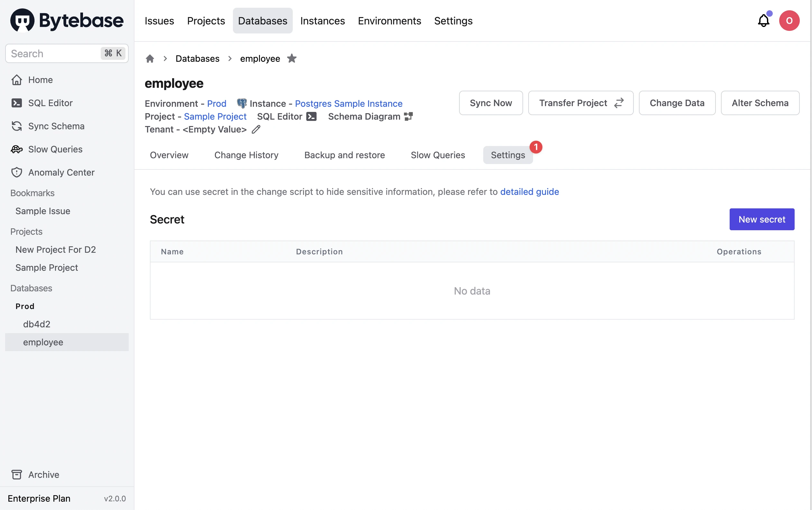Click the Enterprise Plan label

point(39,498)
